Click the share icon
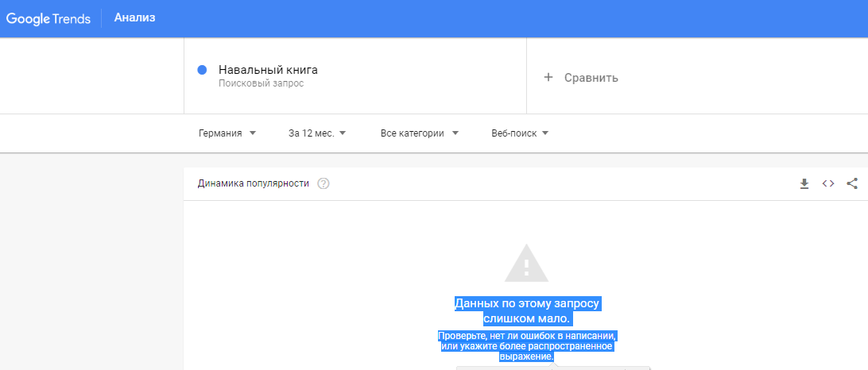868x370 pixels. click(852, 183)
